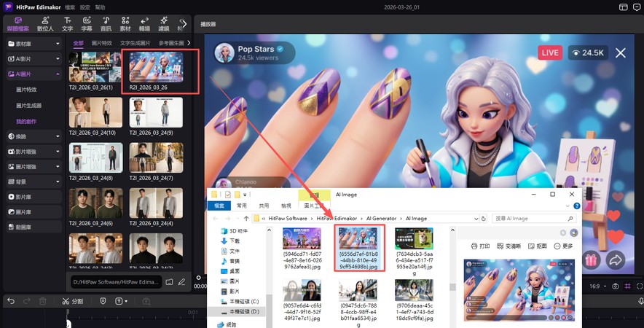644x328 pixels.
Task: Click the undo arrow in timeline toolbar
Action: pyautogui.click(x=11, y=301)
